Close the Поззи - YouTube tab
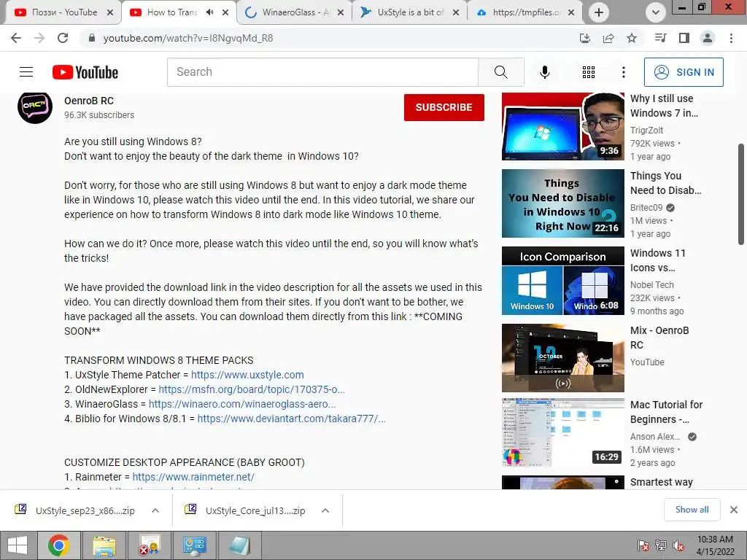Screen dimensions: 747x560 [x=110, y=12]
